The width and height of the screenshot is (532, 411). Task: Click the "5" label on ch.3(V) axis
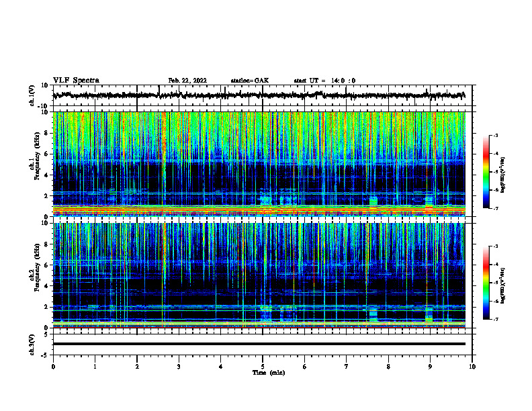pos(46,334)
